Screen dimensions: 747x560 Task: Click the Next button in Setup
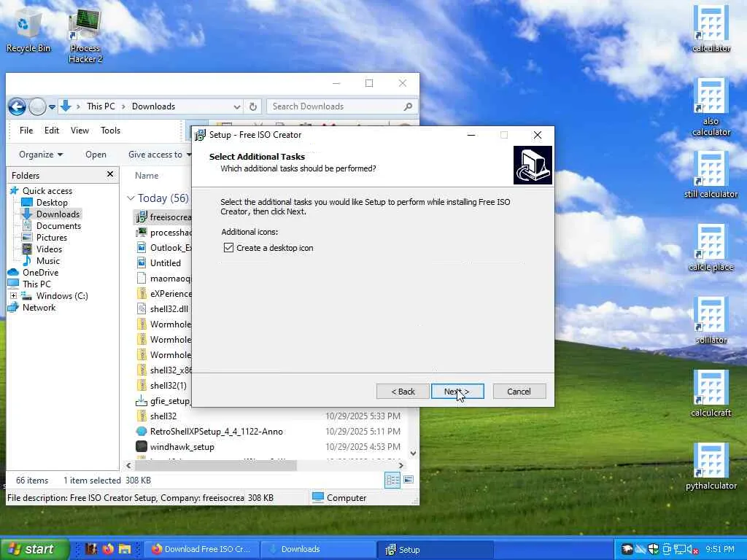(457, 392)
